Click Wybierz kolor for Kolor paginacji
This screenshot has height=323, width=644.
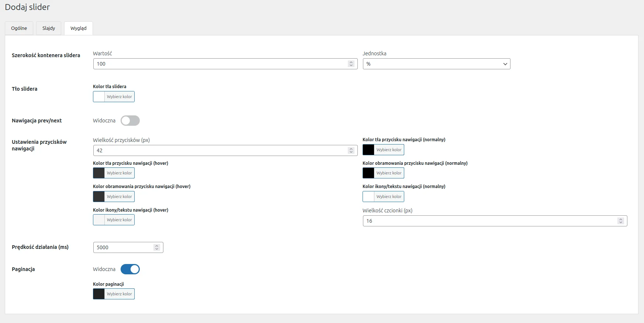[119, 294]
